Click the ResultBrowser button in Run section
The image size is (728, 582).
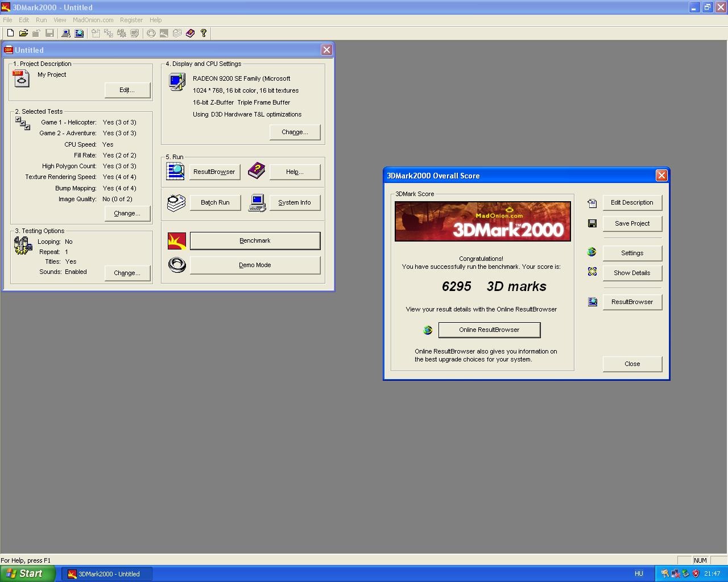tap(214, 172)
